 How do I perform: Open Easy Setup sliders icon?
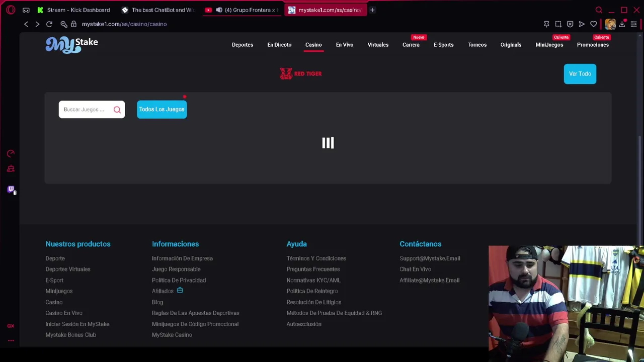tap(634, 24)
